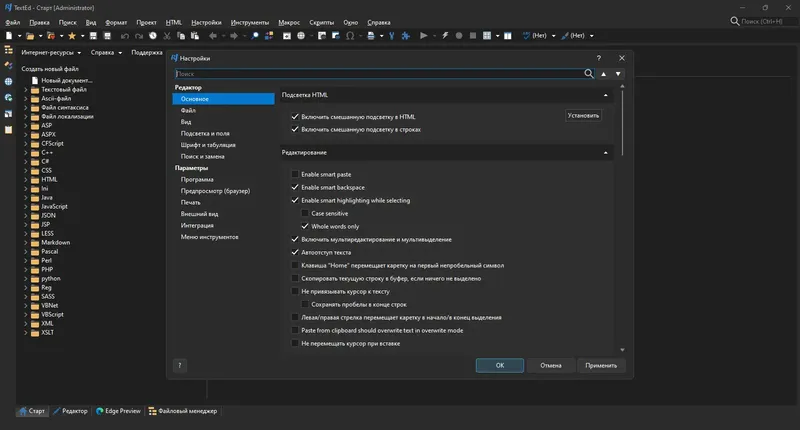Click the search magnifier icon in settings dialog
The height and width of the screenshot is (430, 800).
pyautogui.click(x=589, y=73)
